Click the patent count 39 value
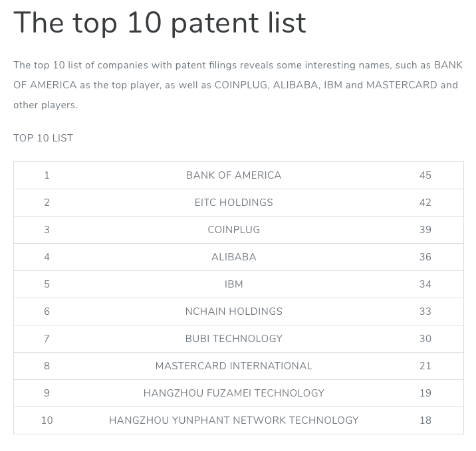 [x=425, y=230]
